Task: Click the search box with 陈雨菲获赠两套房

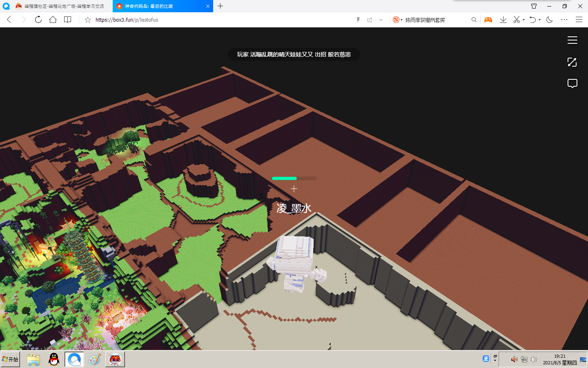Action: point(437,20)
